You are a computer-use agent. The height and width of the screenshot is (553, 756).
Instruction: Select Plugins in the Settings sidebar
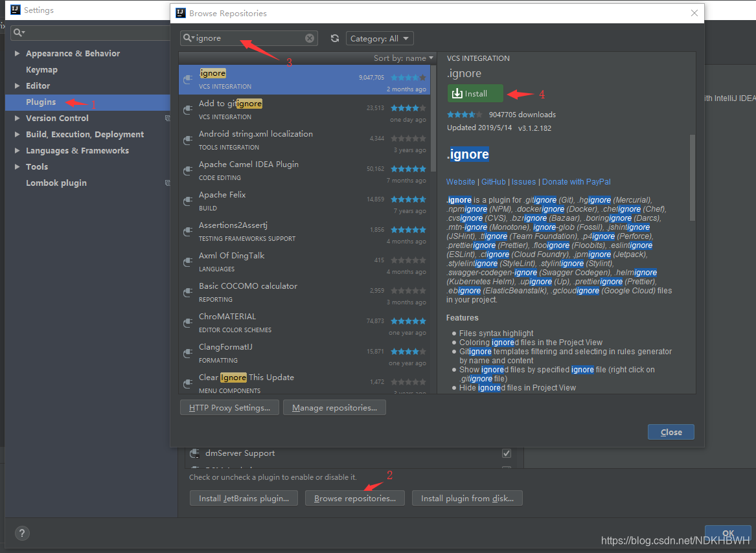[x=87, y=102]
